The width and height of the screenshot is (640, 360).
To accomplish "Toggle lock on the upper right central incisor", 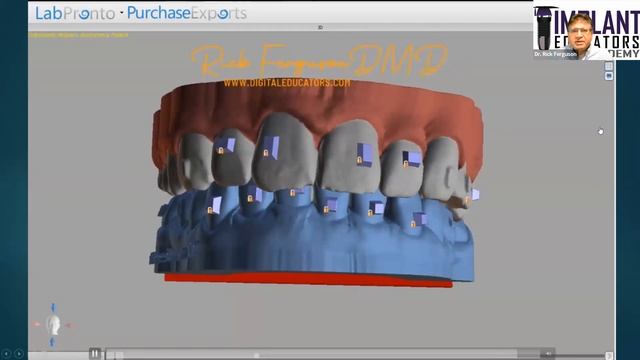I will (x=359, y=160).
